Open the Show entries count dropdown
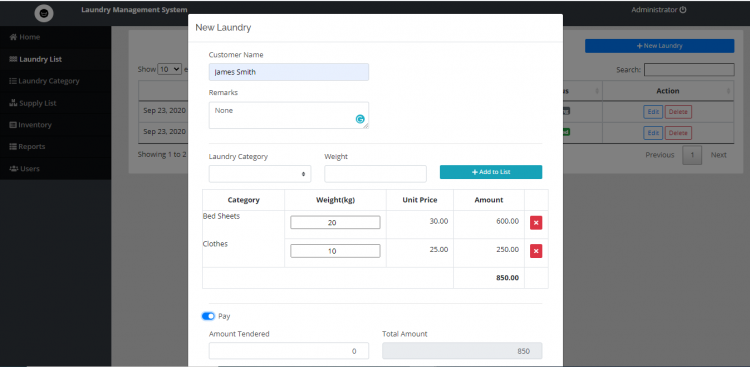Screen dimensions: 750x367 (x=170, y=69)
